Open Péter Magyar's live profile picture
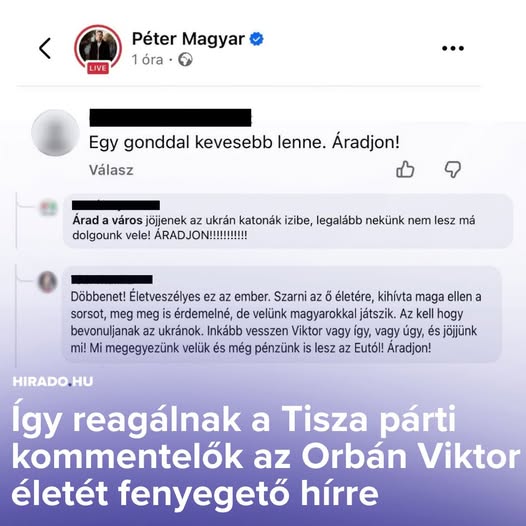Image resolution: width=526 pixels, height=526 pixels. tap(98, 48)
